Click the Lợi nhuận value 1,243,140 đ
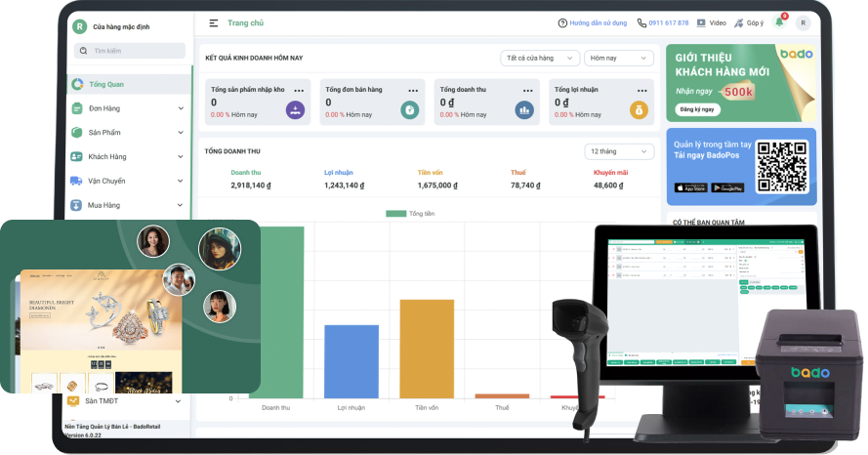 point(345,186)
